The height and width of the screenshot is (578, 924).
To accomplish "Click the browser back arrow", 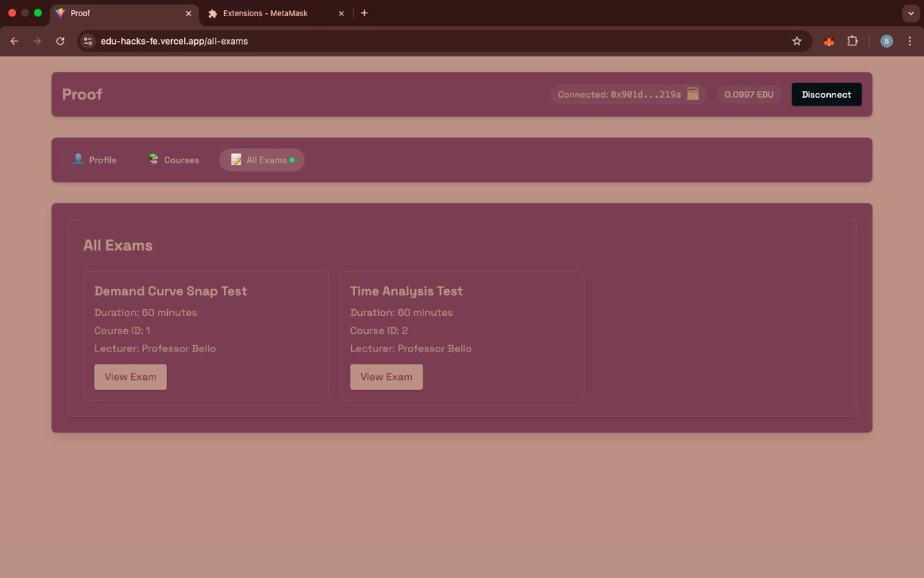I will click(14, 42).
